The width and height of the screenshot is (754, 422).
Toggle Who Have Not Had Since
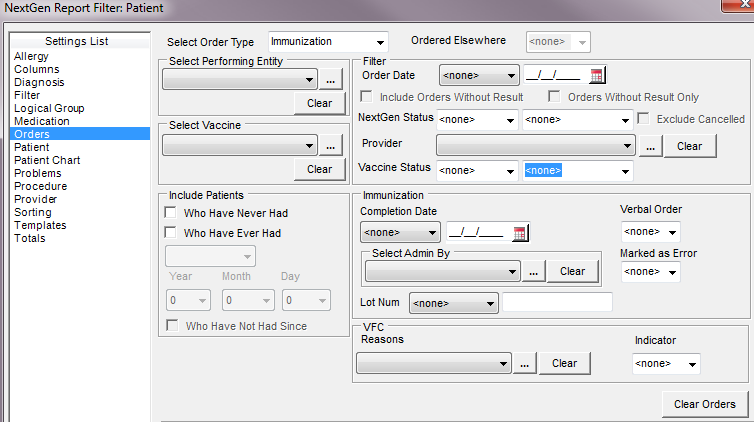[x=172, y=325]
